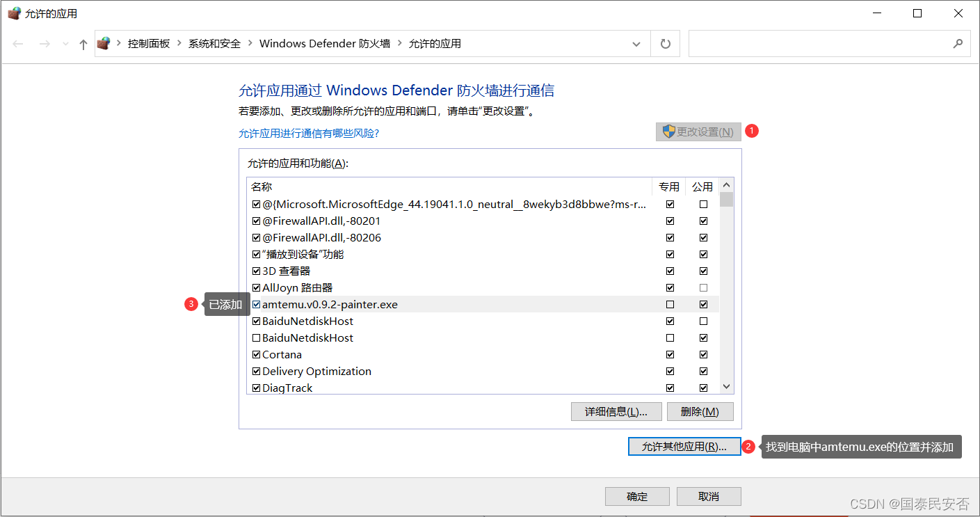The image size is (980, 517).
Task: Click the search magnifier icon
Action: [958, 43]
